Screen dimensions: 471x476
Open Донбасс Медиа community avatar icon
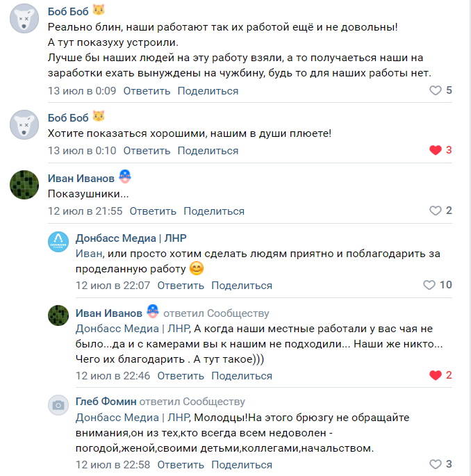[x=58, y=242]
